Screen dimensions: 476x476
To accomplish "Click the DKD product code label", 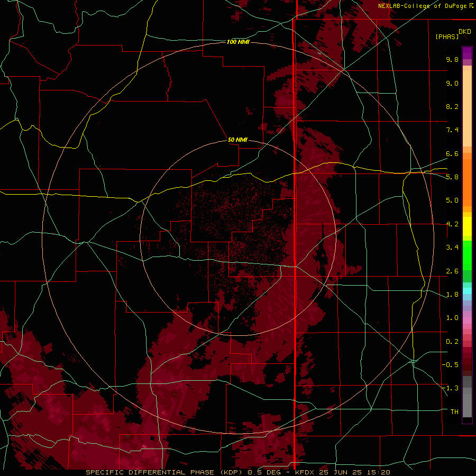I will point(464,32).
